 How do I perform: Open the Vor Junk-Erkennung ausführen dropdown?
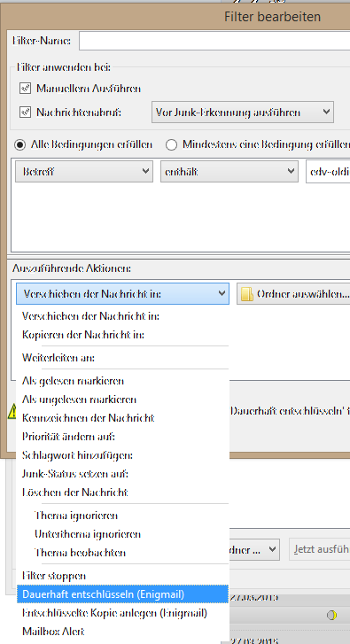(x=243, y=113)
